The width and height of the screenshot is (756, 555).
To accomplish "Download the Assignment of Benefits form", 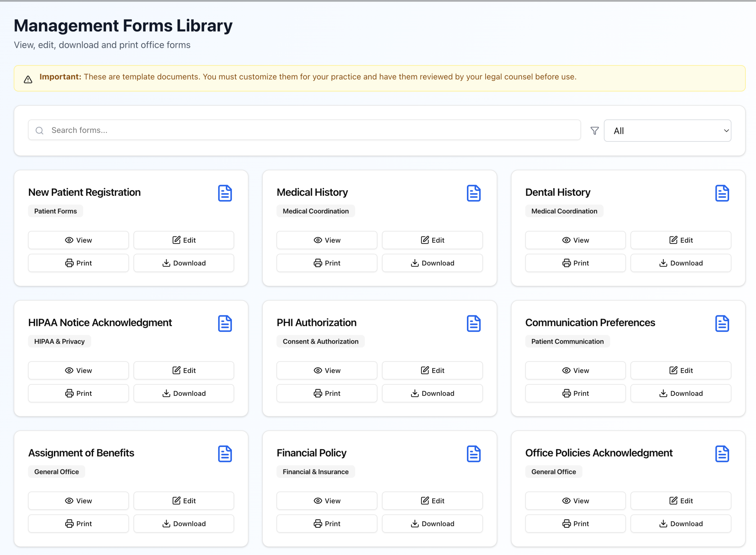I will (x=184, y=523).
